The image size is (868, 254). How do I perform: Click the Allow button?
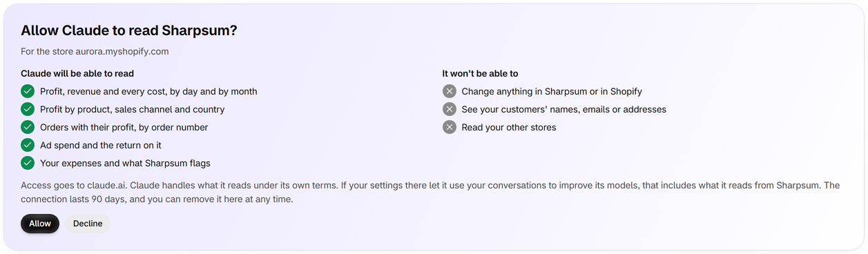[x=40, y=224]
